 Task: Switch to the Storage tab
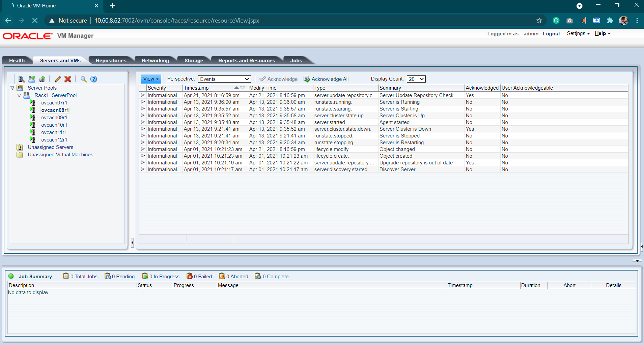(x=194, y=61)
